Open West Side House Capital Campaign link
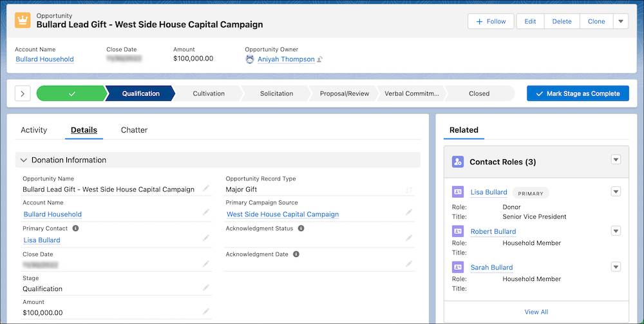Viewport: 644px width, 324px height. (x=283, y=214)
